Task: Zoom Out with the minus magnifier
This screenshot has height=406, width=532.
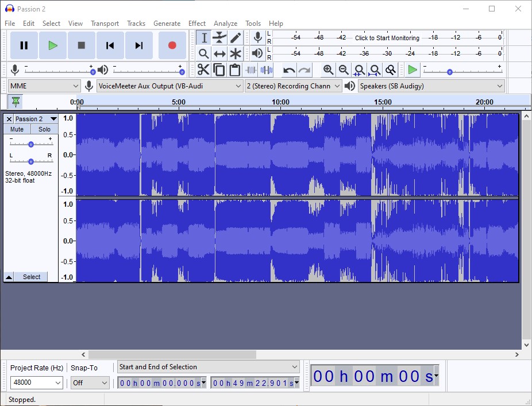Action: (344, 70)
